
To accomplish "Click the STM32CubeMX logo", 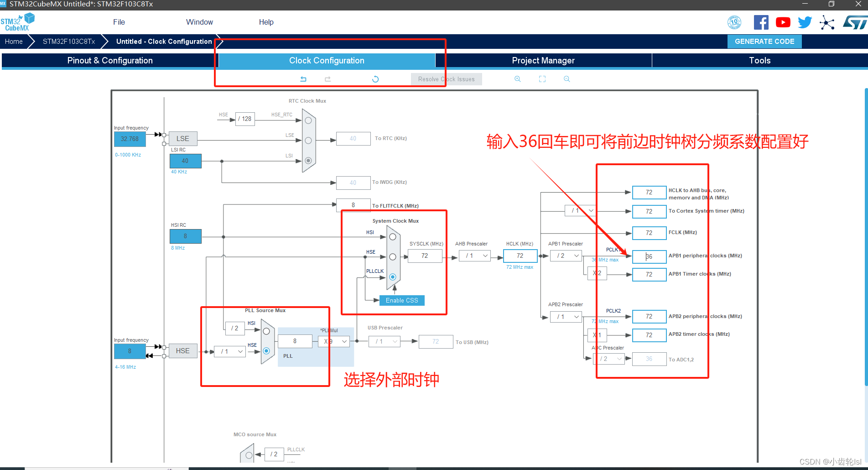I will pos(17,22).
